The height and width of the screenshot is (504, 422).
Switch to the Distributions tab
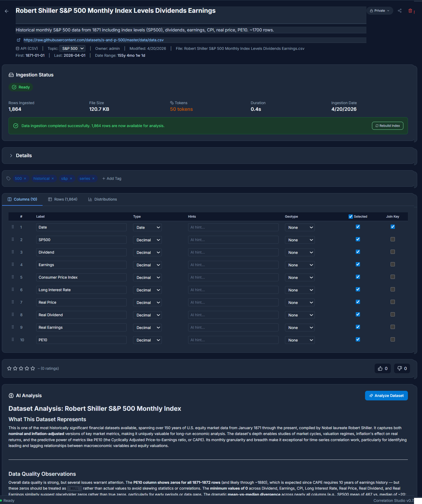pos(102,199)
